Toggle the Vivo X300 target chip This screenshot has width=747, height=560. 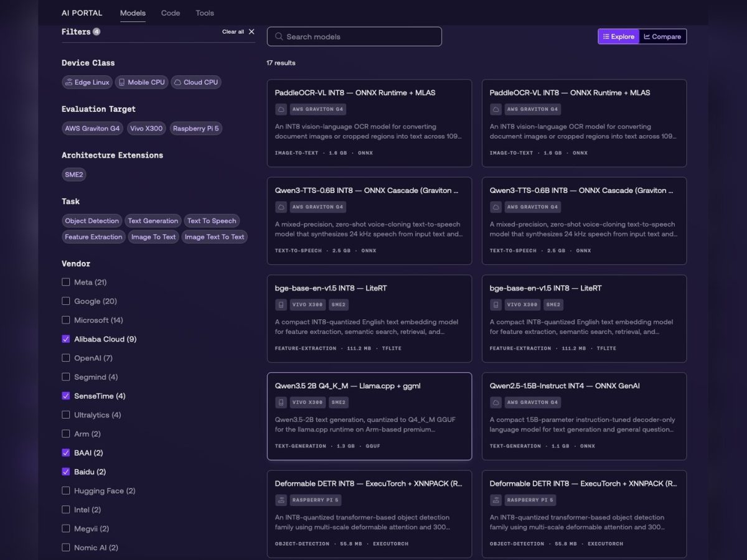(146, 129)
